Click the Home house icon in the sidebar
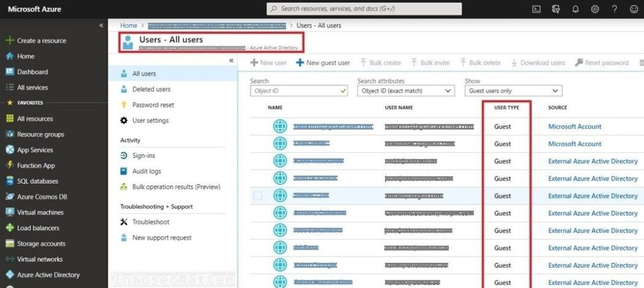This screenshot has width=644, height=288. (x=10, y=57)
